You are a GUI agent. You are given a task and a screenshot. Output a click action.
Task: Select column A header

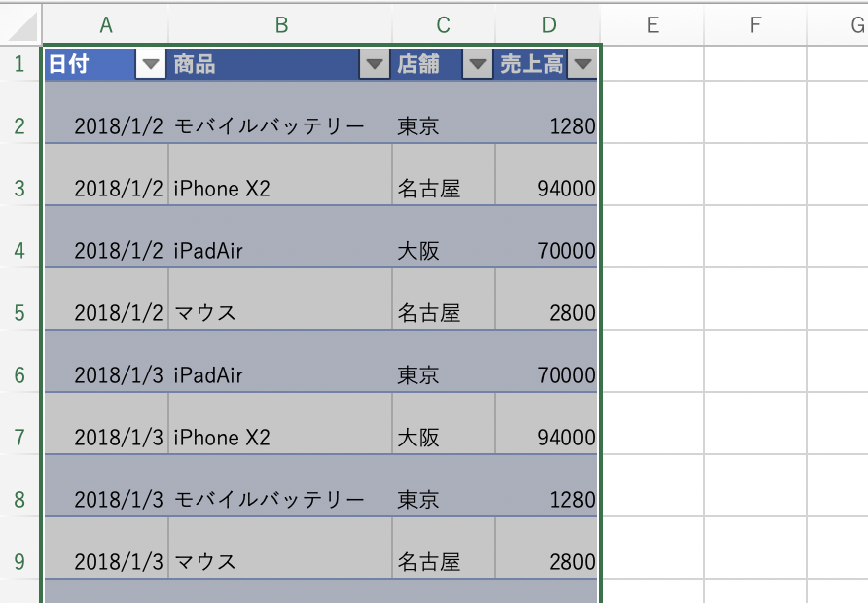(x=105, y=25)
